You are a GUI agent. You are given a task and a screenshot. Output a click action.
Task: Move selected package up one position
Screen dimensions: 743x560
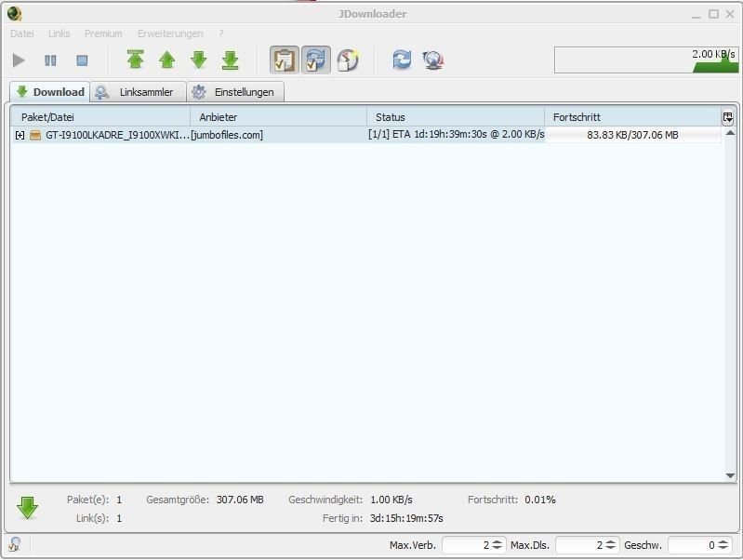166,60
